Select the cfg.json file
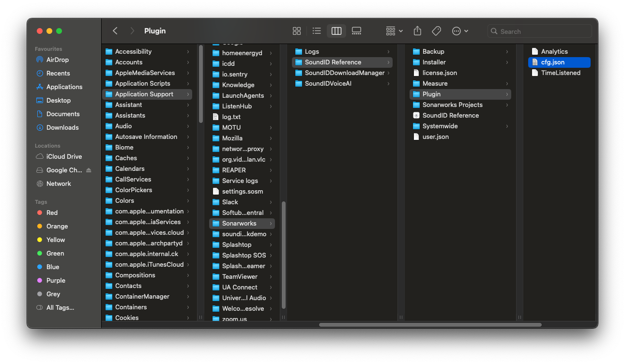625x364 pixels. (x=559, y=62)
